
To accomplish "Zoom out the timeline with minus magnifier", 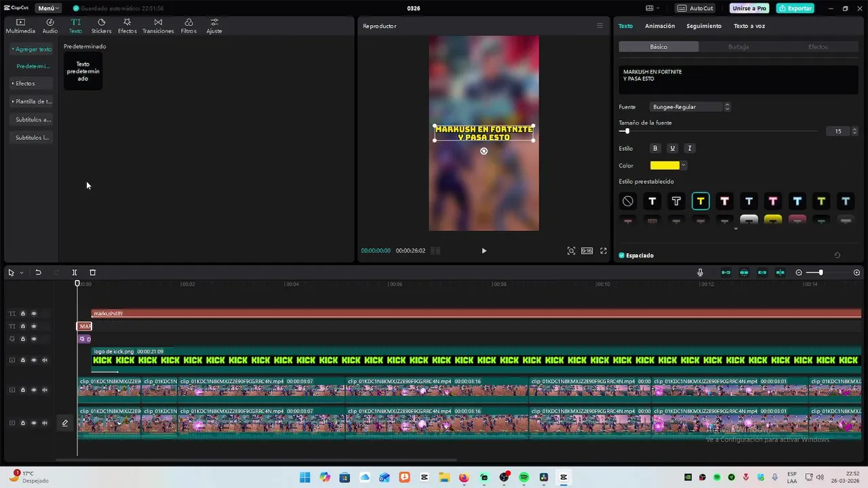I will 799,272.
